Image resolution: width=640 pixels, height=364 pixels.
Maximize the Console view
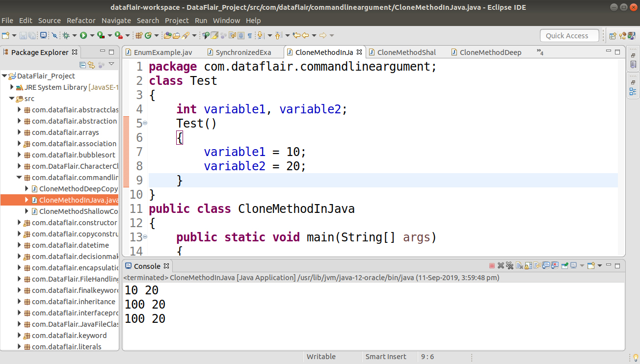[617, 265]
